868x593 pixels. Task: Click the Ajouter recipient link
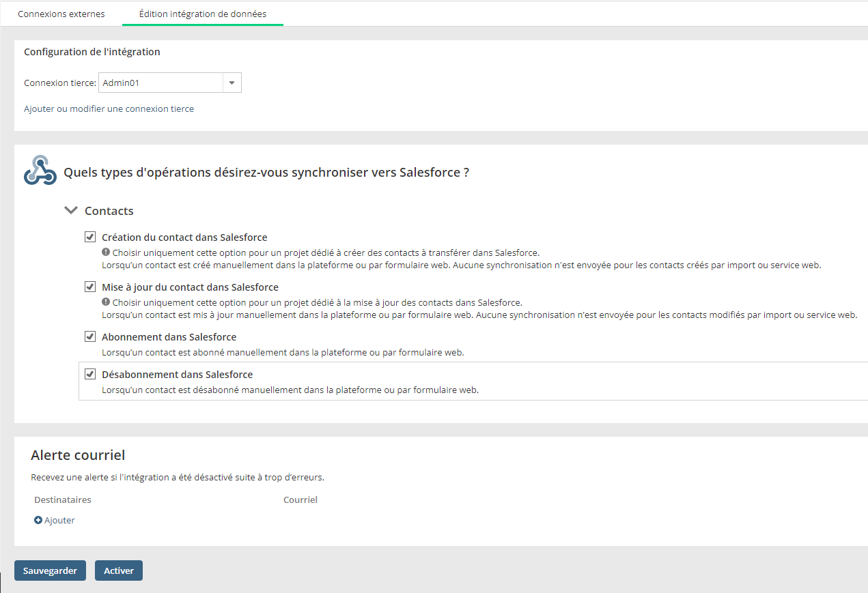[x=59, y=520]
